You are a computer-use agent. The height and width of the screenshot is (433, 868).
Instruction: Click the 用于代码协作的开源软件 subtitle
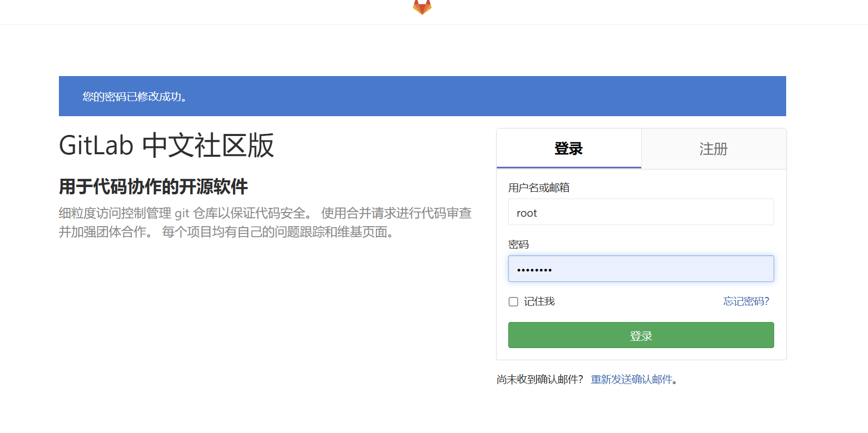tap(153, 187)
